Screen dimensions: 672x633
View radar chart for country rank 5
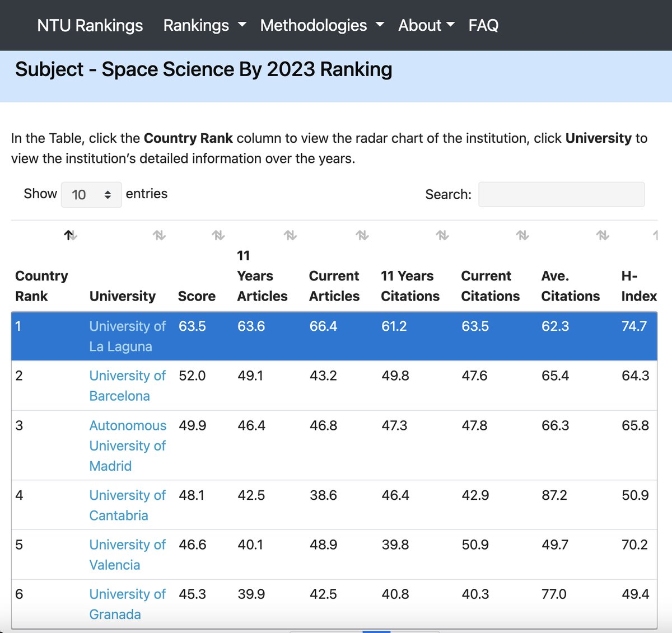[x=19, y=545]
